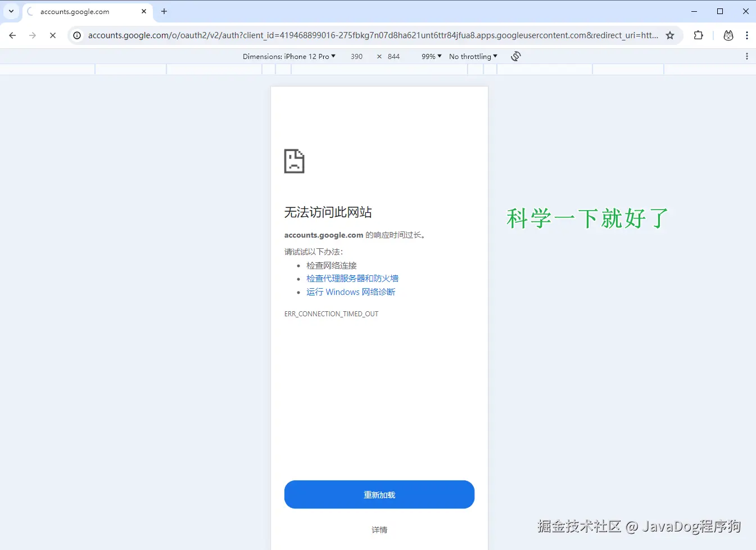Click the forward navigation arrow

point(33,35)
